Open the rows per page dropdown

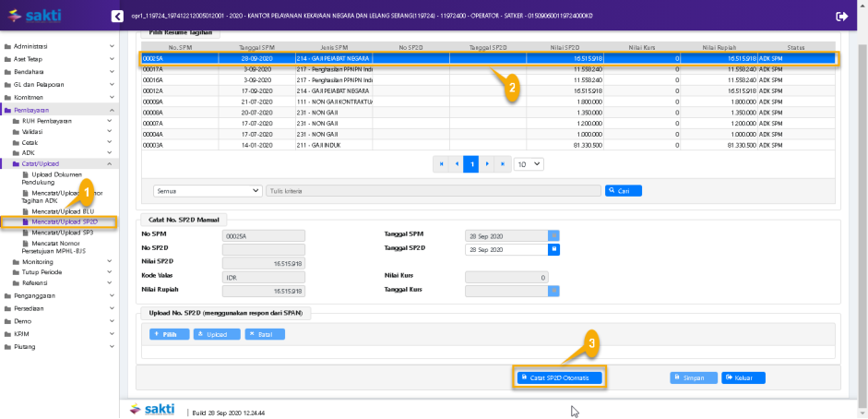point(529,163)
